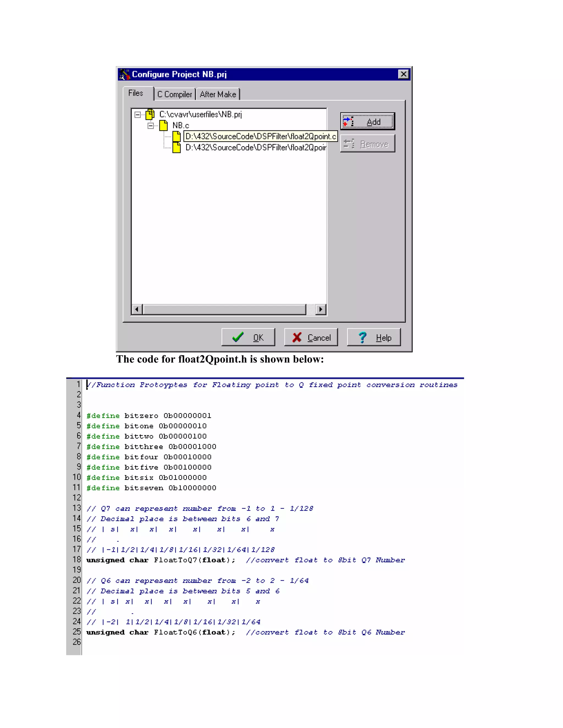Click the horizontal scrollbar thumb of the file list
Image resolution: width=563 pixels, height=728 pixels.
[224, 309]
